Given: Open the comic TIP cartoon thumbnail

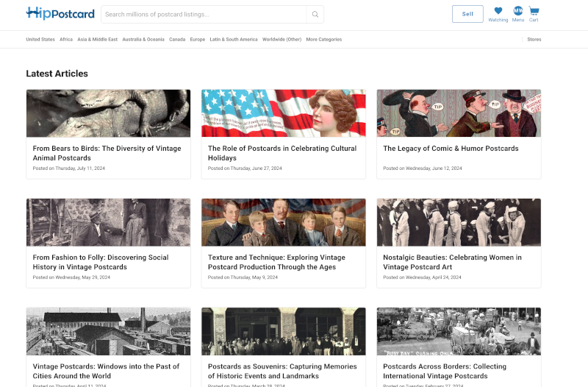Looking at the screenshot, I should coord(459,113).
